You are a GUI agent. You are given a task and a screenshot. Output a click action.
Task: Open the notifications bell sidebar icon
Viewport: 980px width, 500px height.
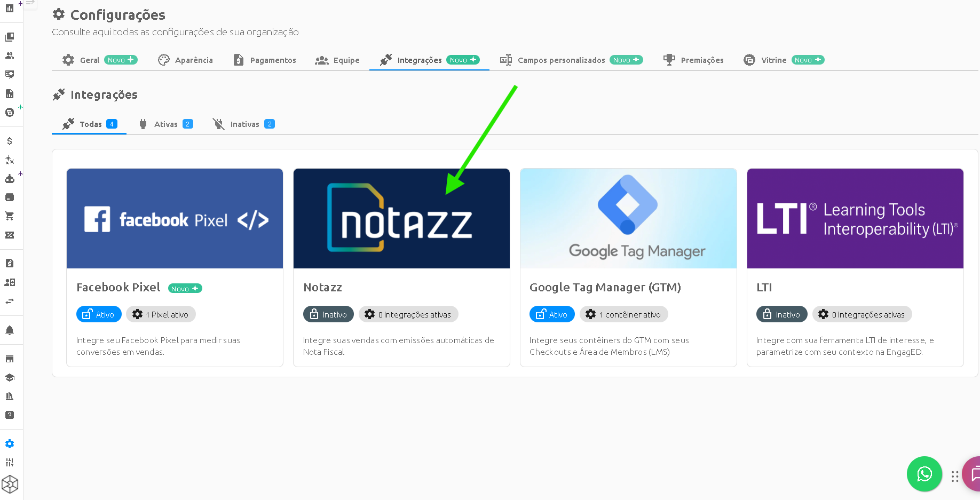(10, 330)
